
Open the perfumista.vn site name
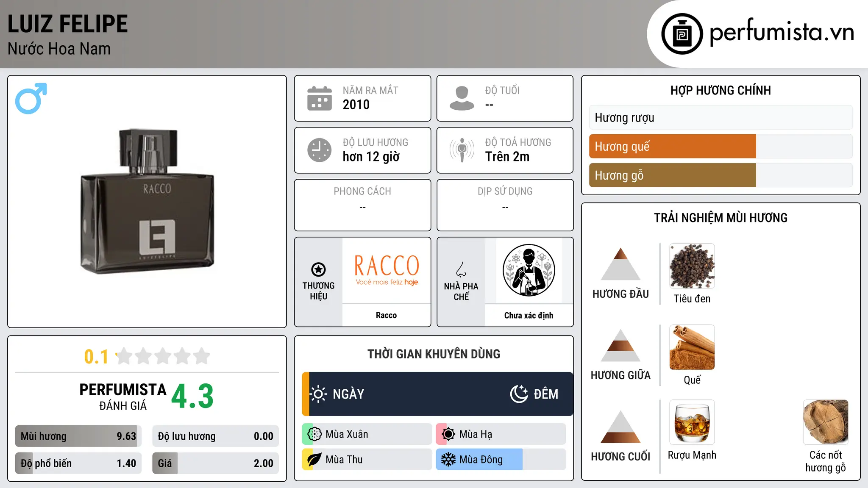[782, 33]
